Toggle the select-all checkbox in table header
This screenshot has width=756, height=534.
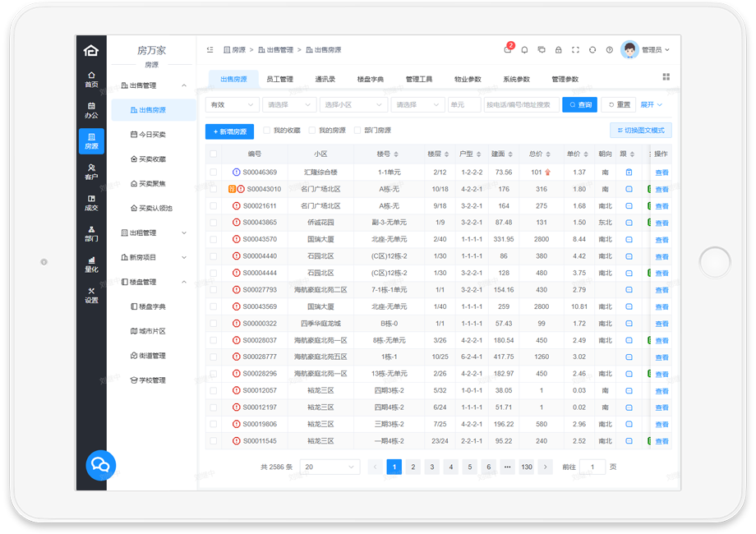(213, 154)
